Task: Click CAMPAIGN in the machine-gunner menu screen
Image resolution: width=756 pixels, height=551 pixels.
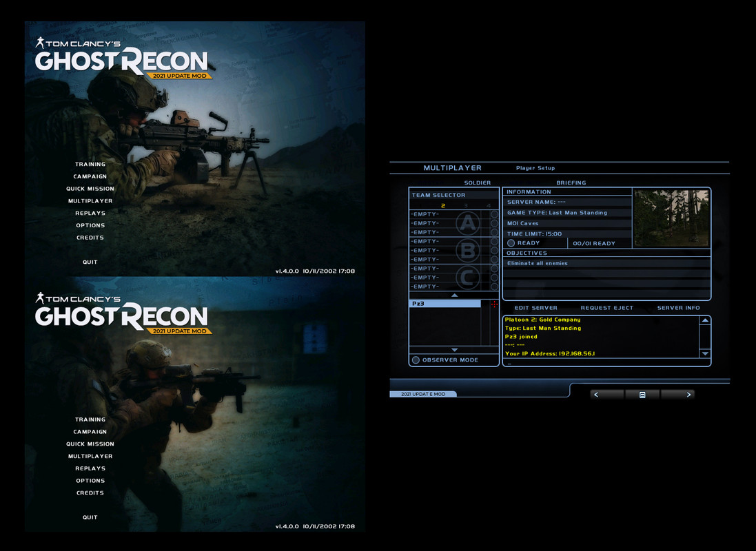Action: [90, 176]
